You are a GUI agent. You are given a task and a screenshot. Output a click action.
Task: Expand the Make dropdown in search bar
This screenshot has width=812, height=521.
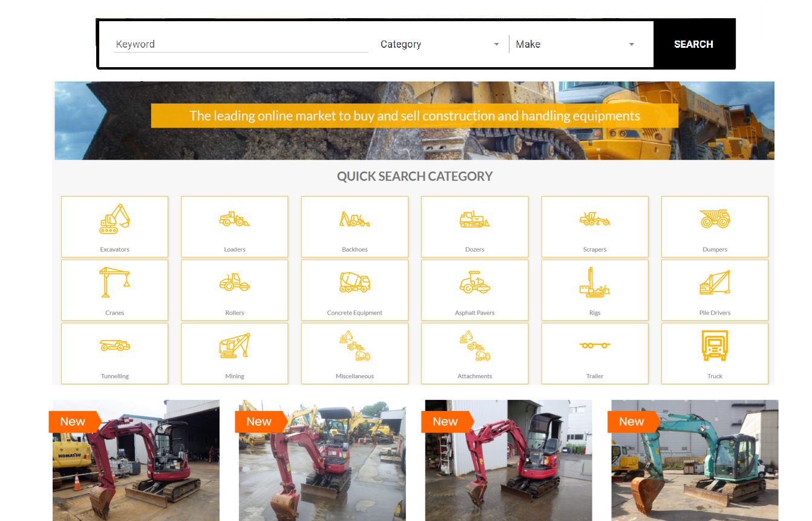pyautogui.click(x=575, y=44)
